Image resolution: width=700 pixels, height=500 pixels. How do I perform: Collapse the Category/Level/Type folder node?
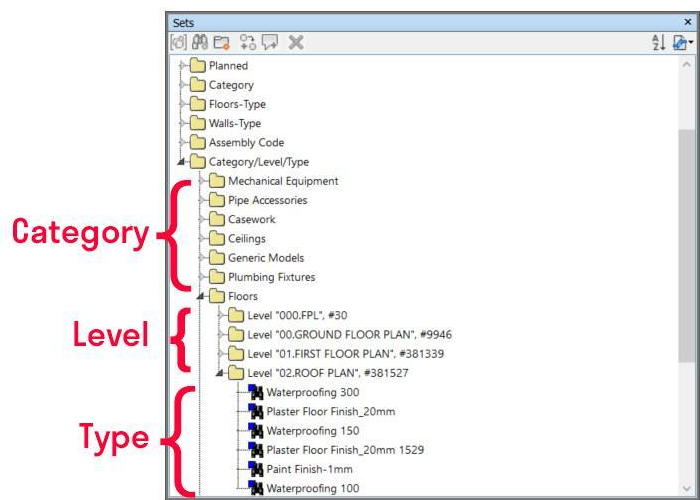181,162
